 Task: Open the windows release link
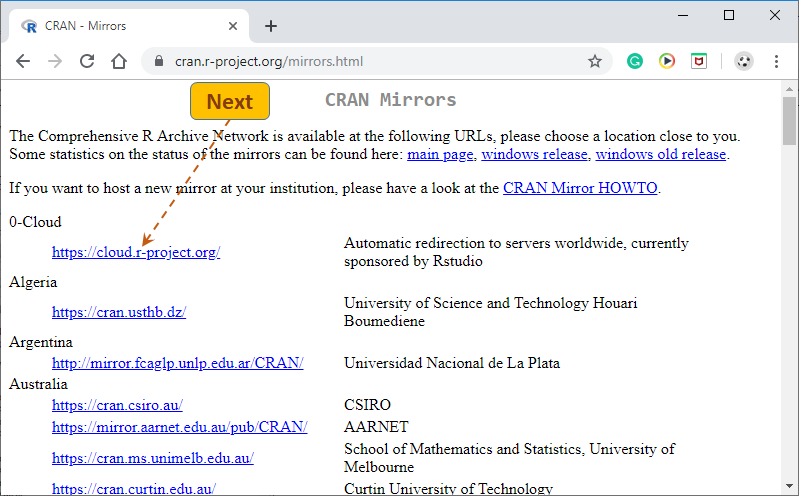pyautogui.click(x=535, y=154)
